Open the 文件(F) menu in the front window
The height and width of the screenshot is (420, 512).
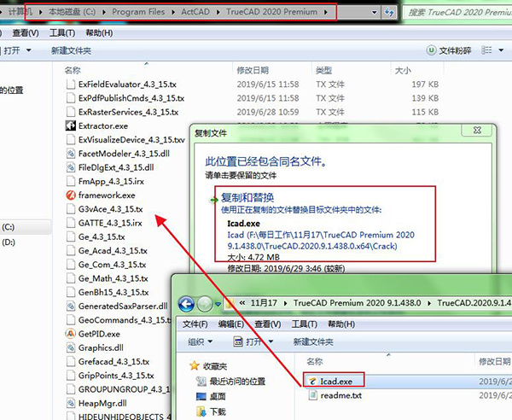coord(195,324)
